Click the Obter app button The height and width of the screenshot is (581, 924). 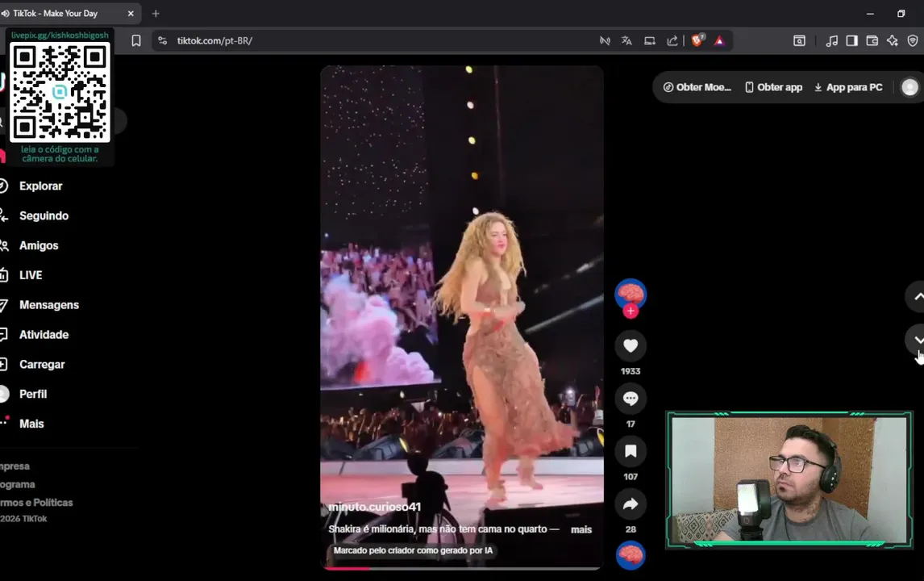coord(774,87)
